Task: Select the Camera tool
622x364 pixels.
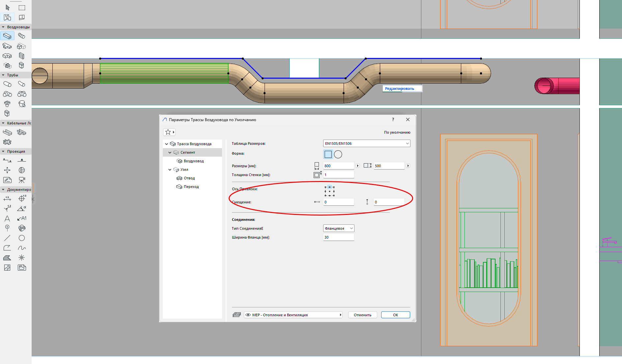Action: pyautogui.click(x=22, y=180)
